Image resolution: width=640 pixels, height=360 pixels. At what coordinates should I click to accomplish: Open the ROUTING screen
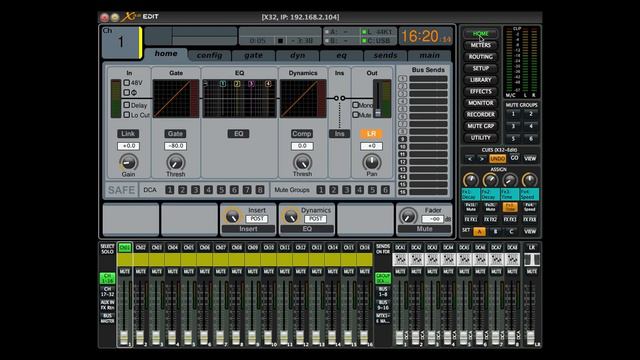point(480,57)
